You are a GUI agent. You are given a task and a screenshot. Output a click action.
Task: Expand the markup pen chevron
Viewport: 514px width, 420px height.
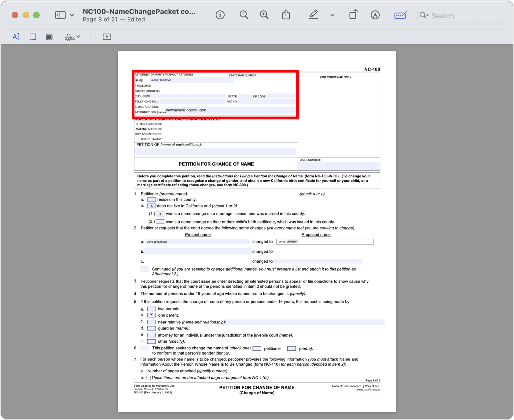coord(332,15)
